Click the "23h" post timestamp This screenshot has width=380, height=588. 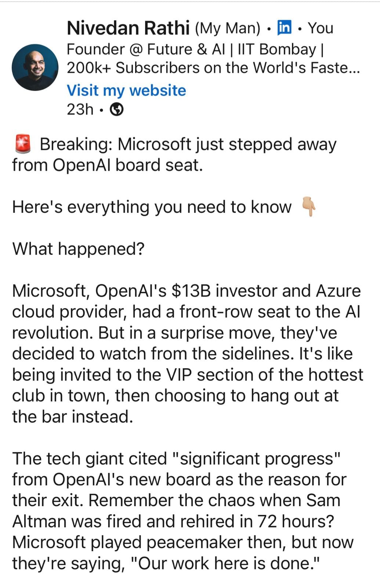pos(80,109)
